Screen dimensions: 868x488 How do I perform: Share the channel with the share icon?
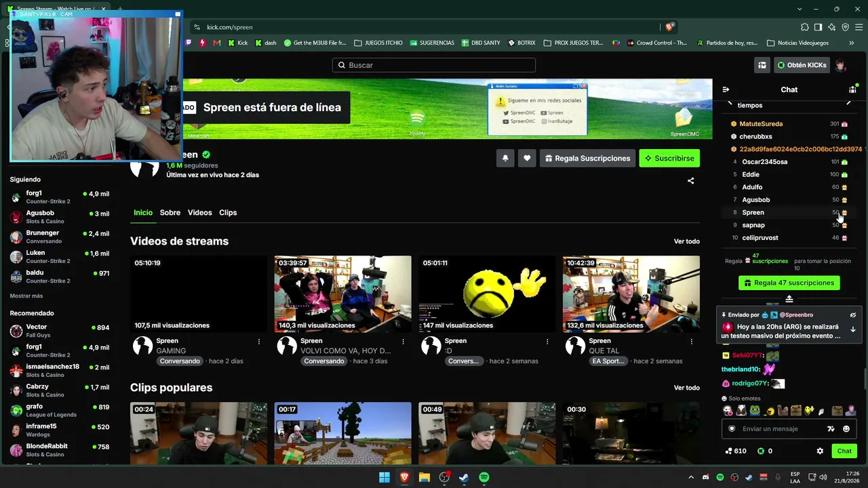[691, 181]
